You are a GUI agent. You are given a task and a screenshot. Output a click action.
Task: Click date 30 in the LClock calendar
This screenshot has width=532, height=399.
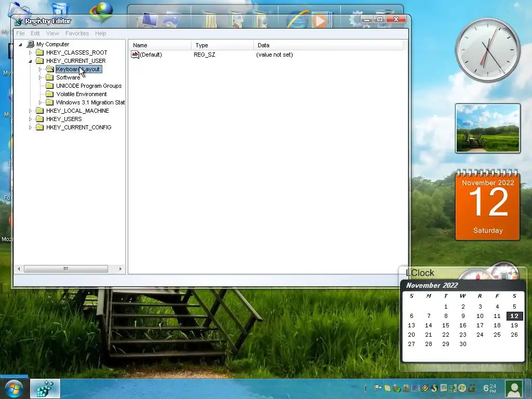pos(463,344)
